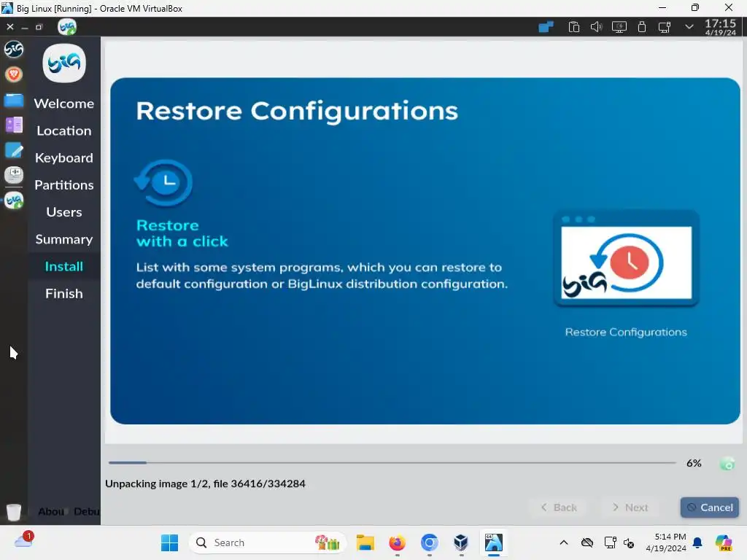Open the 17:15 clock in top panel
The height and width of the screenshot is (560, 747).
pos(720,27)
